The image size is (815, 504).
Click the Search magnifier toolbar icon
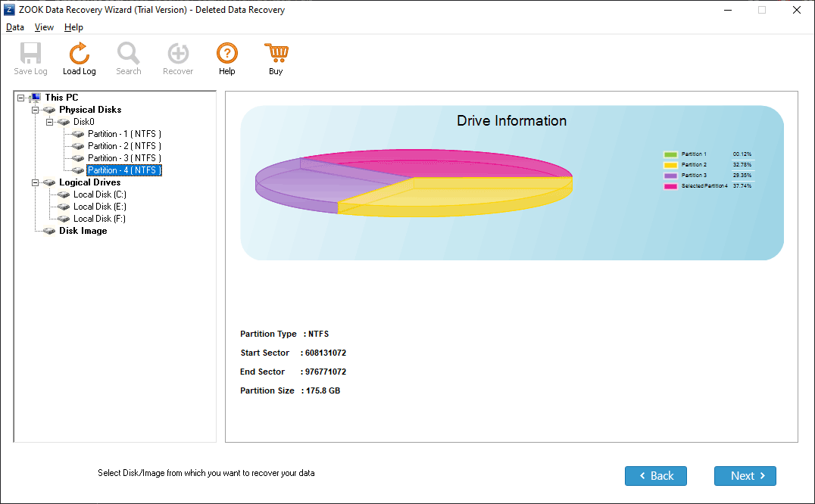(128, 53)
